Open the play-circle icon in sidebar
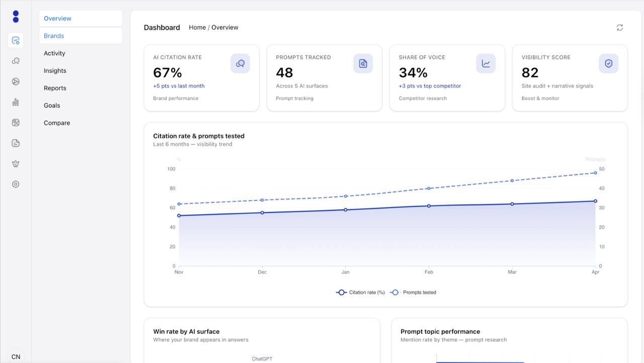The image size is (644, 363). [x=16, y=81]
